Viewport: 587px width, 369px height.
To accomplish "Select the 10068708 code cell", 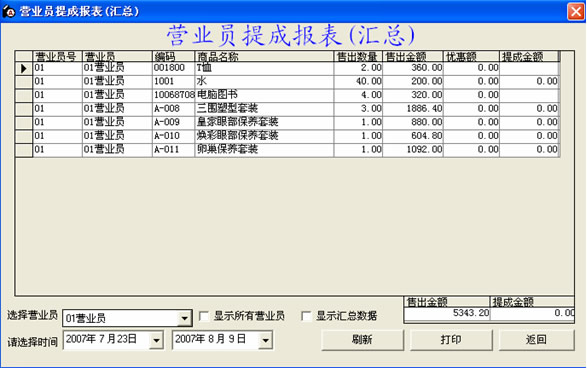I will [174, 95].
